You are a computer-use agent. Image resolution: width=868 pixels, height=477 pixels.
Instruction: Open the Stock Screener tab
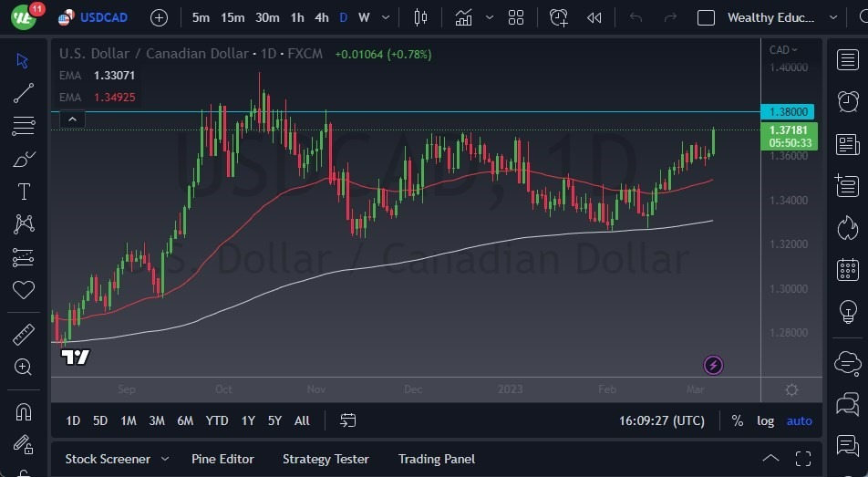click(x=108, y=460)
